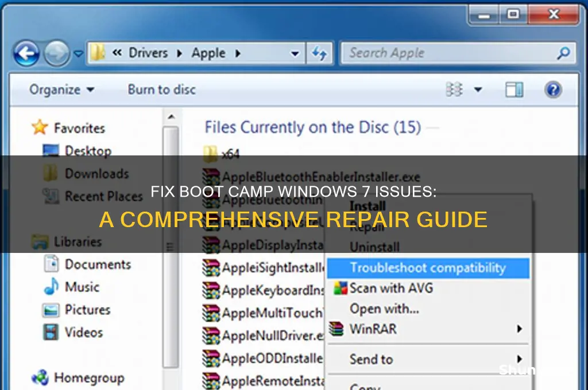Click the Videos filmstrip icon

pos(51,332)
